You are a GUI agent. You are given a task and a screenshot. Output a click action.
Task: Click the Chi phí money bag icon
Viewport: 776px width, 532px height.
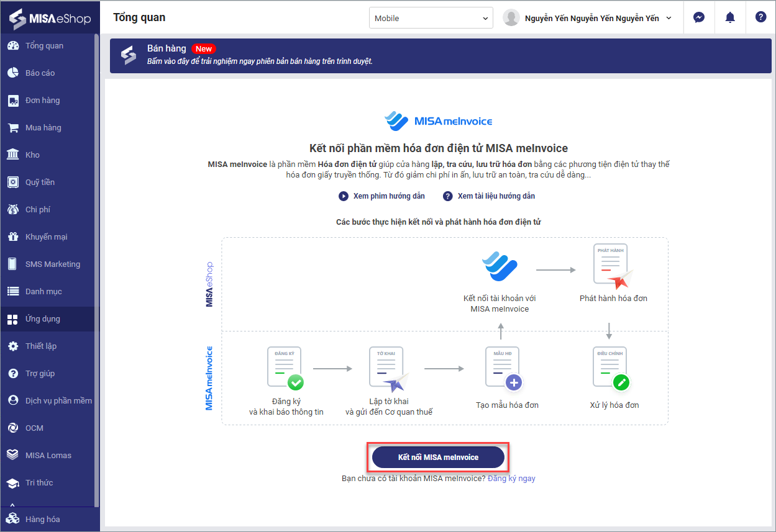click(12, 210)
